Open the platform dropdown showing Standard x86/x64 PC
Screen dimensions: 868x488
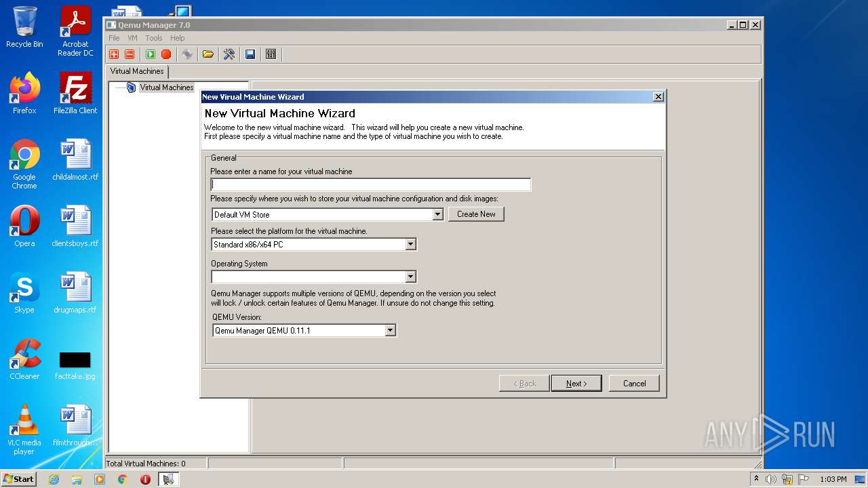(410, 244)
